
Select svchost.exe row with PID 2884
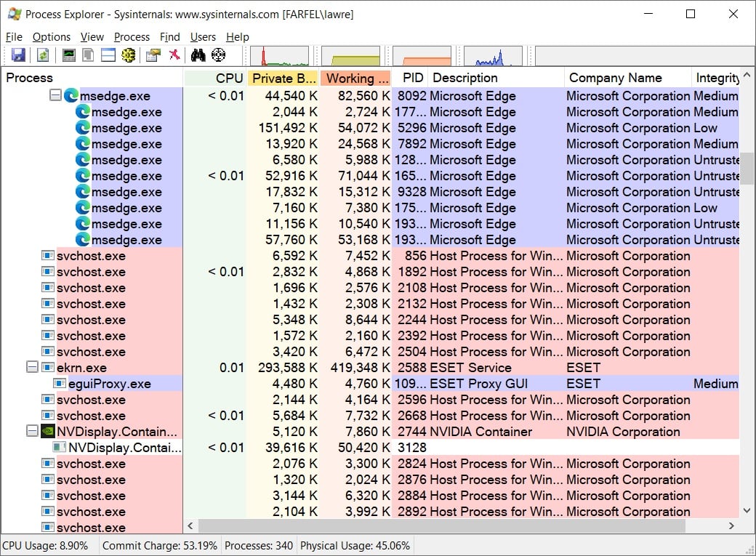[x=370, y=495]
